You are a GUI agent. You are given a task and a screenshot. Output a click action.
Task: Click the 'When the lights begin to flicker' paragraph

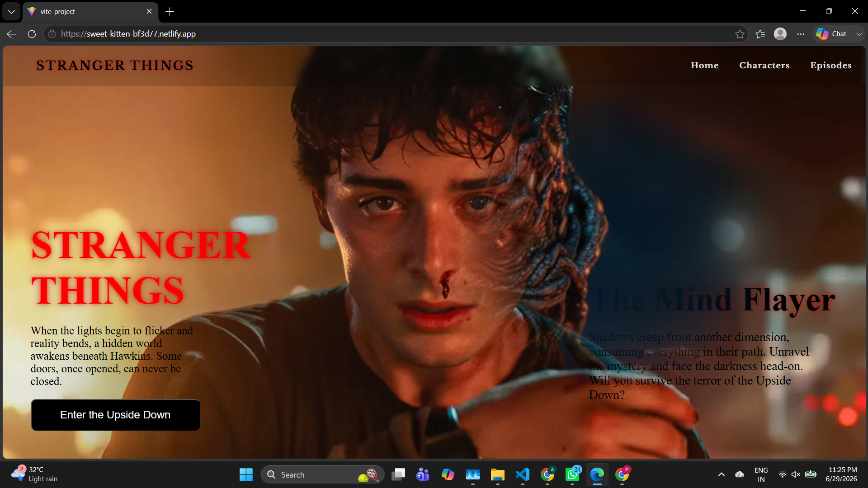pos(112,356)
